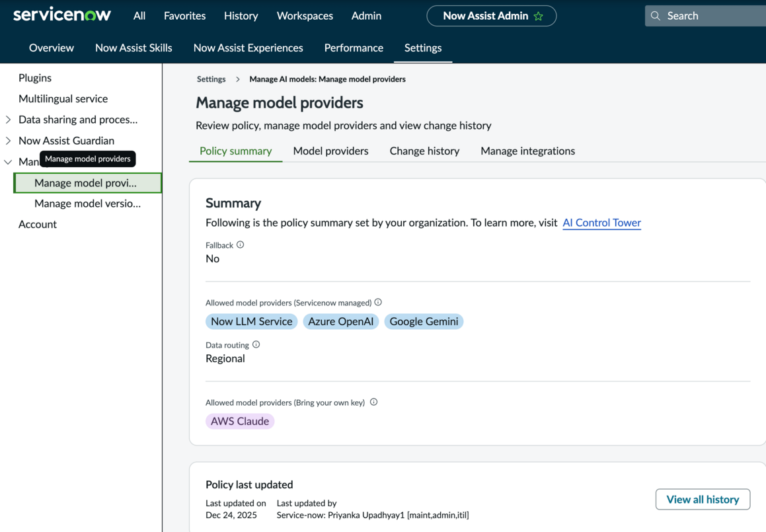Viewport: 766px width, 532px height.
Task: Click the AWS Claude chip
Action: [x=240, y=421]
